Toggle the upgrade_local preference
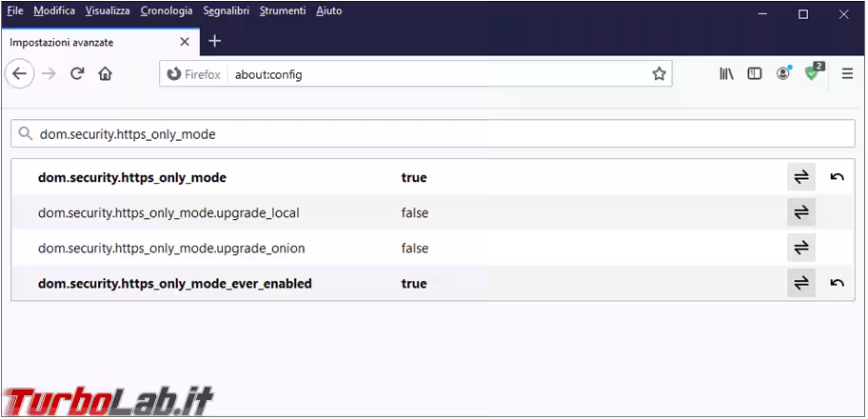This screenshot has height=419, width=868. (801, 212)
